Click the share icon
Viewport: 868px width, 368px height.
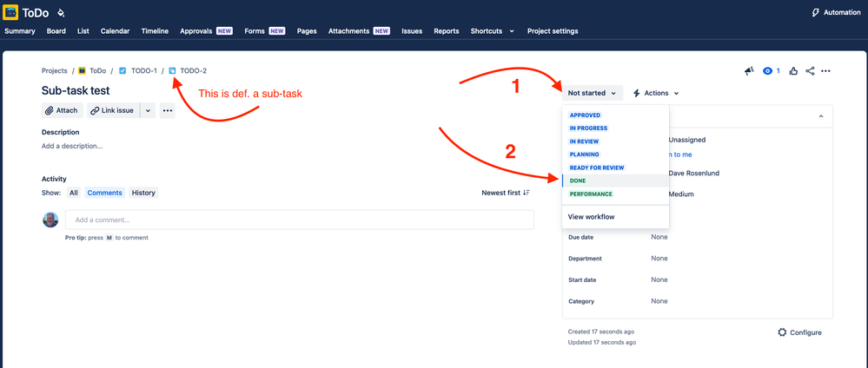pyautogui.click(x=810, y=71)
